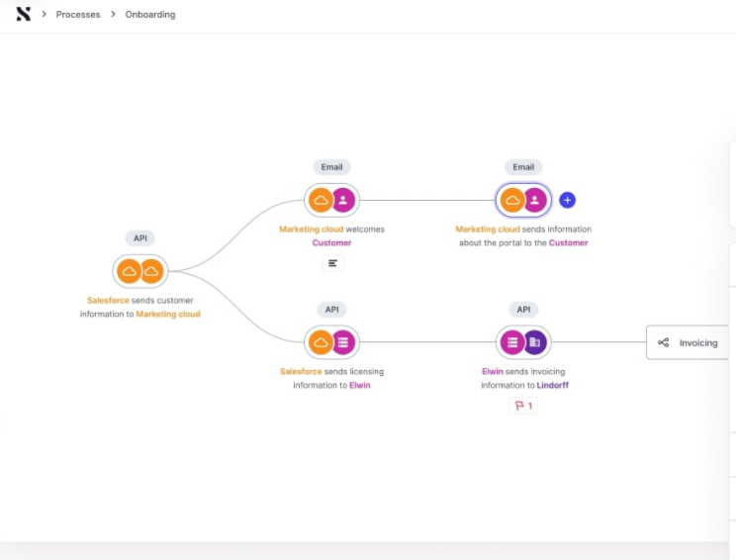Select database icon in licensing information node
The image size is (736, 560).
[x=343, y=342]
